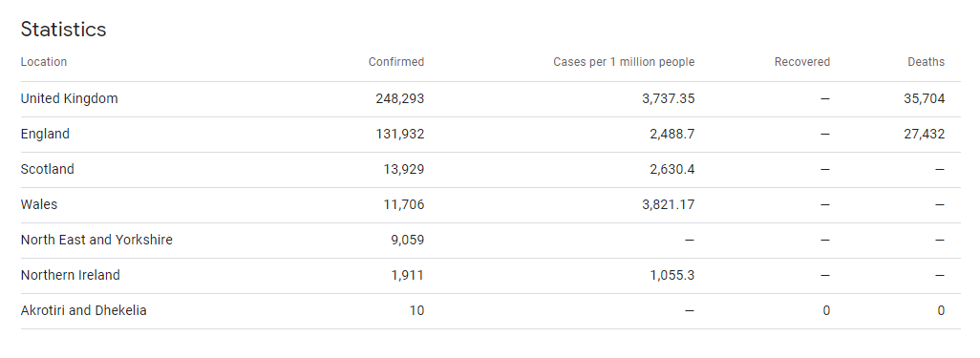The width and height of the screenshot is (980, 358).
Task: Click the Deaths column header
Action: click(927, 62)
